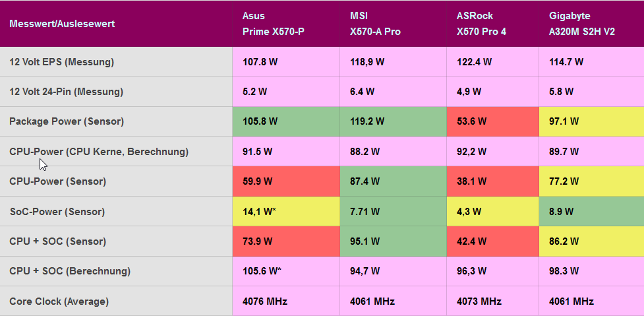
Task: Click the CPU + SOC (Berechnung) label
Action: pos(71,271)
